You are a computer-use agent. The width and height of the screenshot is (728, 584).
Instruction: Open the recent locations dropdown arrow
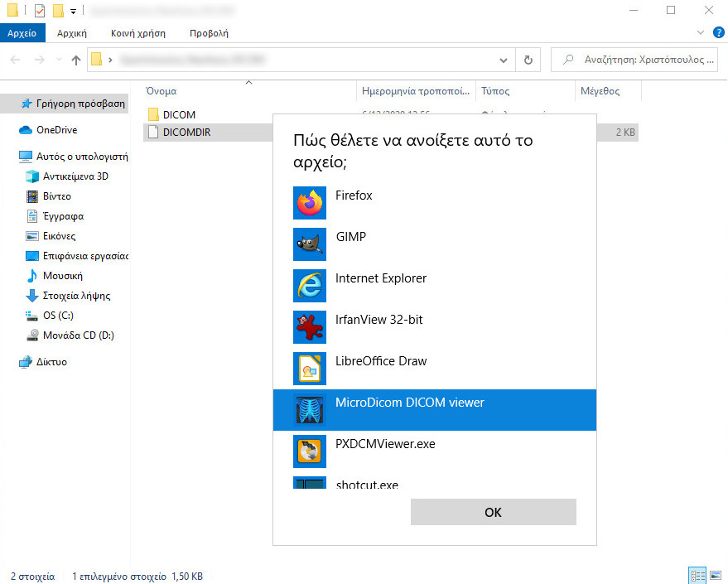click(x=59, y=60)
